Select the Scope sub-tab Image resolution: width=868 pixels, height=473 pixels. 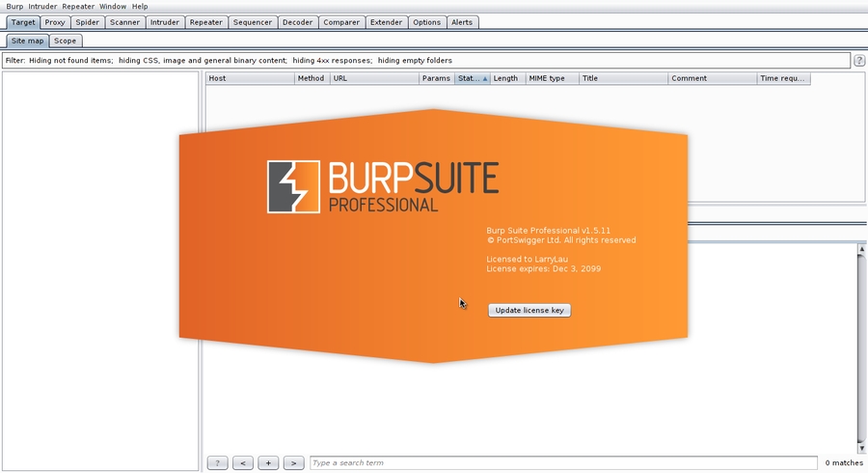pos(65,41)
